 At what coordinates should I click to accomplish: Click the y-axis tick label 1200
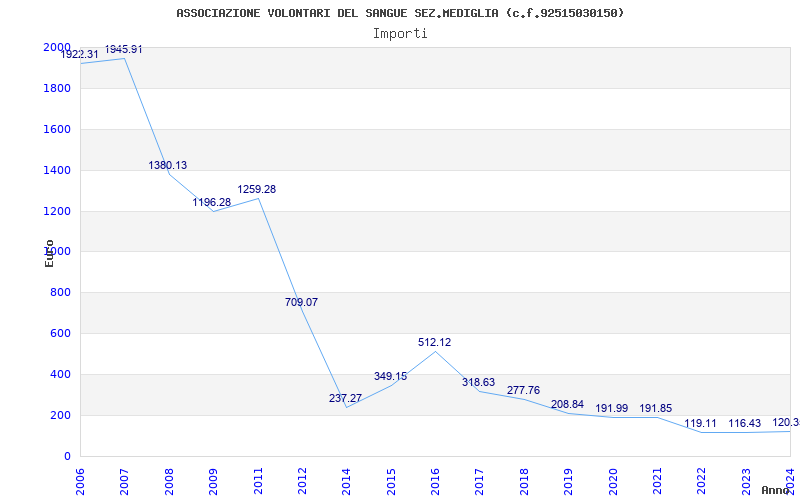[57, 211]
